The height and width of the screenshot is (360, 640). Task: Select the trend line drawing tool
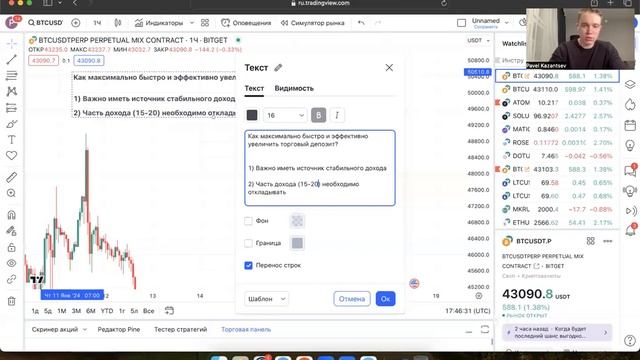coord(11,60)
